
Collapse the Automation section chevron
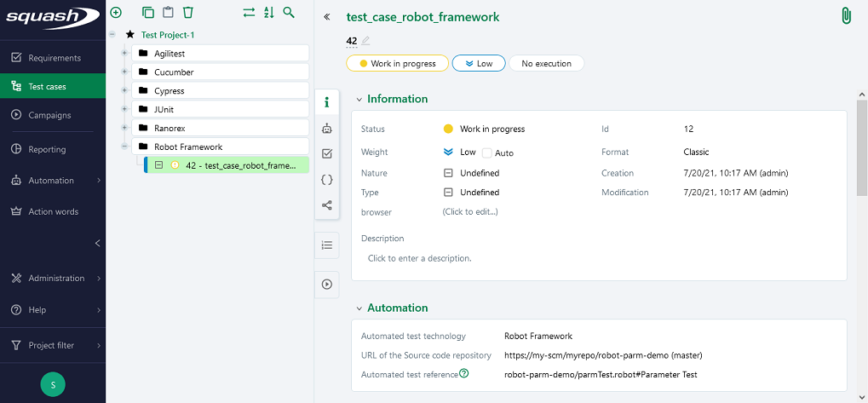click(x=359, y=308)
